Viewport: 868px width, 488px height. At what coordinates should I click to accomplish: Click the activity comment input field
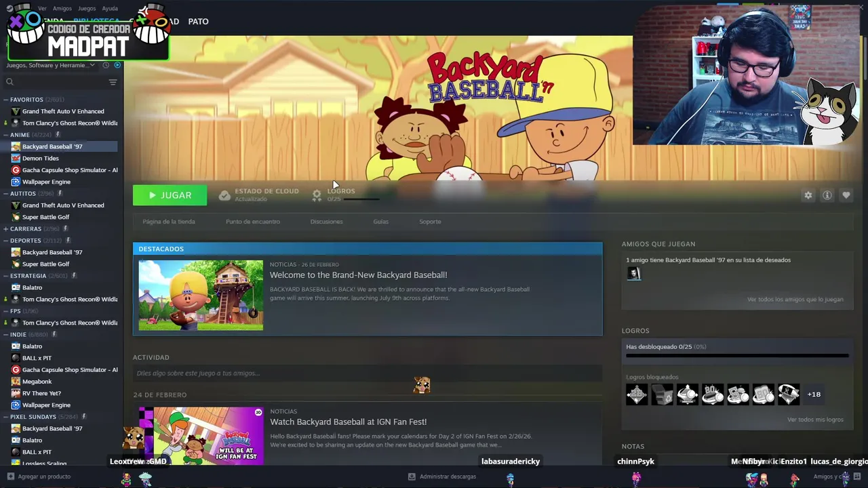(x=368, y=373)
